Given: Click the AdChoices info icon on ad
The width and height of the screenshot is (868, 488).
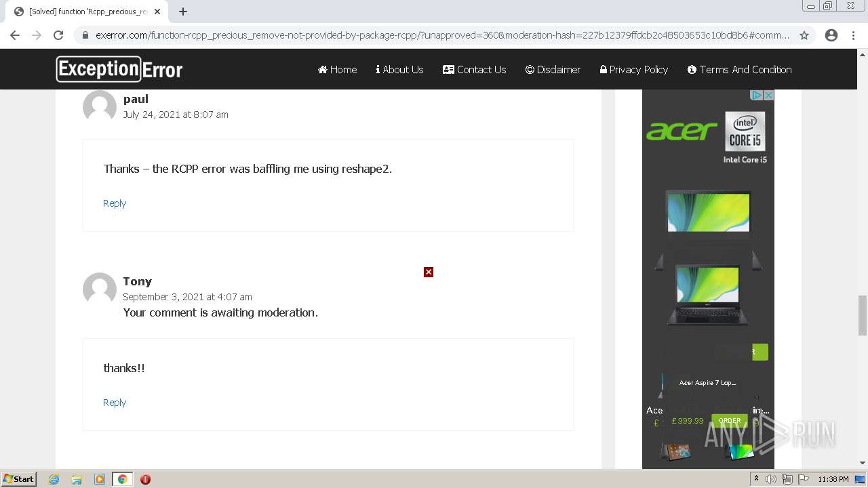Looking at the screenshot, I should click(757, 96).
